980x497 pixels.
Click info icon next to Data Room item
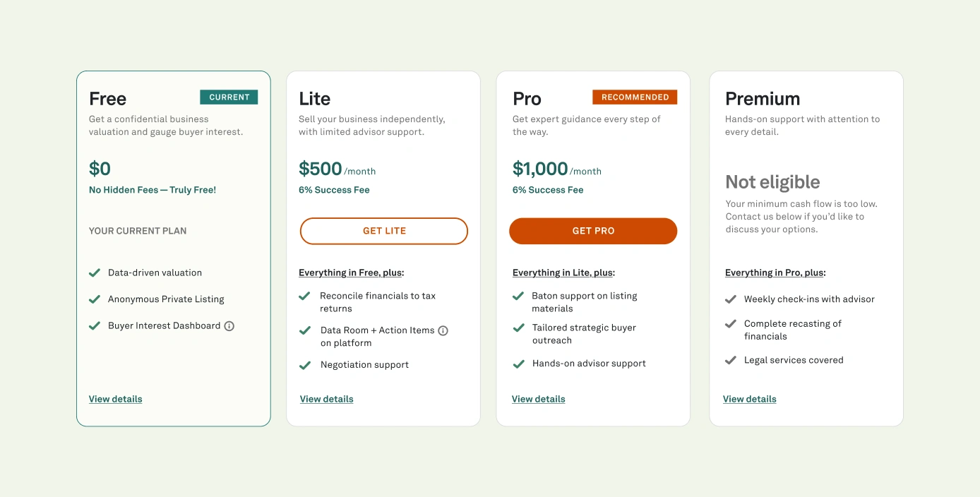443,330
